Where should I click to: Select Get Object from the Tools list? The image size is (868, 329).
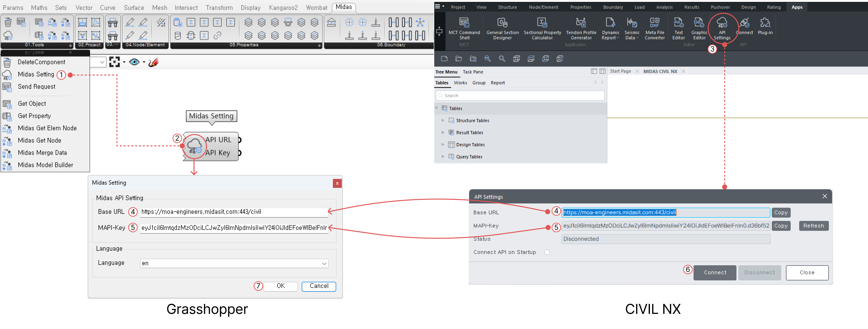[32, 104]
